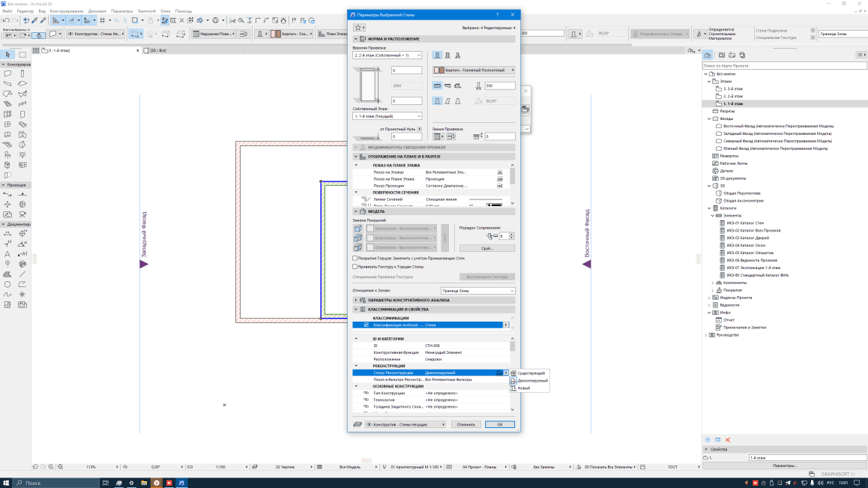Viewport: 868px width, 488px height.
Task: Enable 'Привязать Текстуру к Торцам Стены' checkbox
Action: click(355, 267)
